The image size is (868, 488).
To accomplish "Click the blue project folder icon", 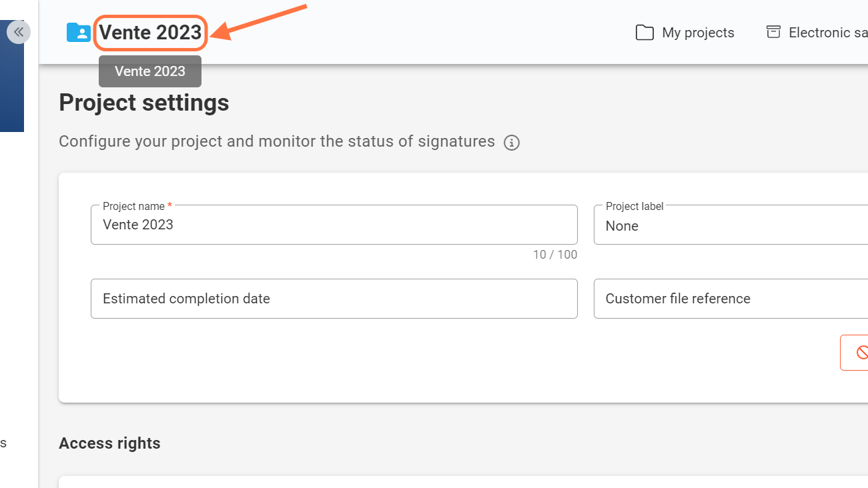I will [x=78, y=33].
